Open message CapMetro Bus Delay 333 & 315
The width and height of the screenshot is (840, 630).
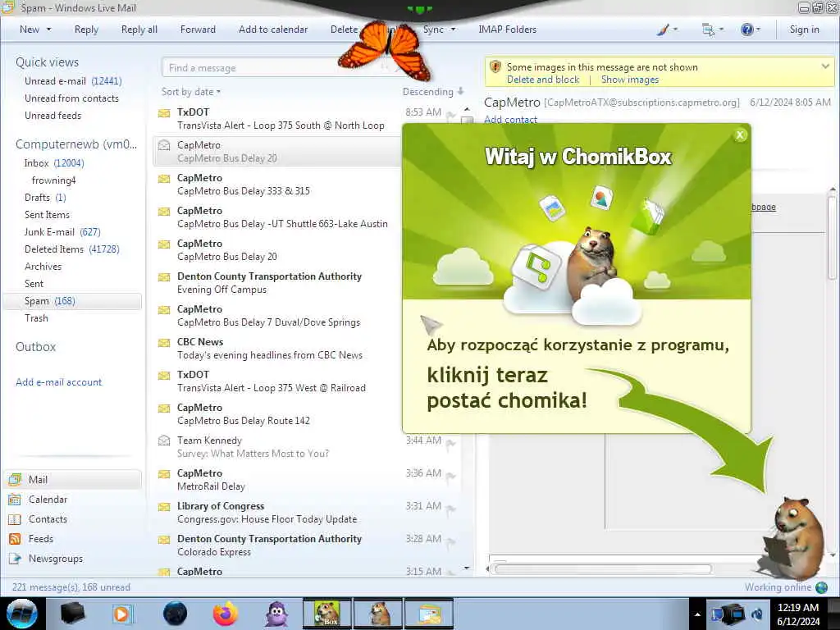(x=276, y=185)
